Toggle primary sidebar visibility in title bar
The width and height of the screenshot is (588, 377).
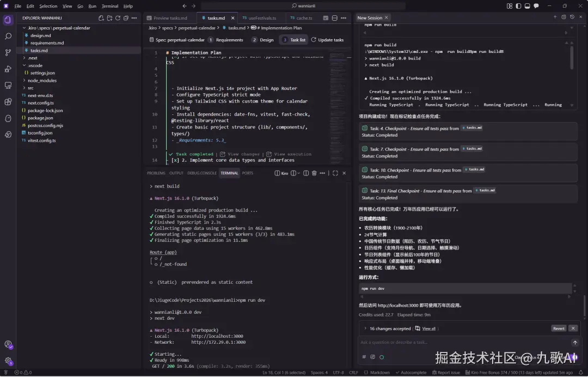519,6
